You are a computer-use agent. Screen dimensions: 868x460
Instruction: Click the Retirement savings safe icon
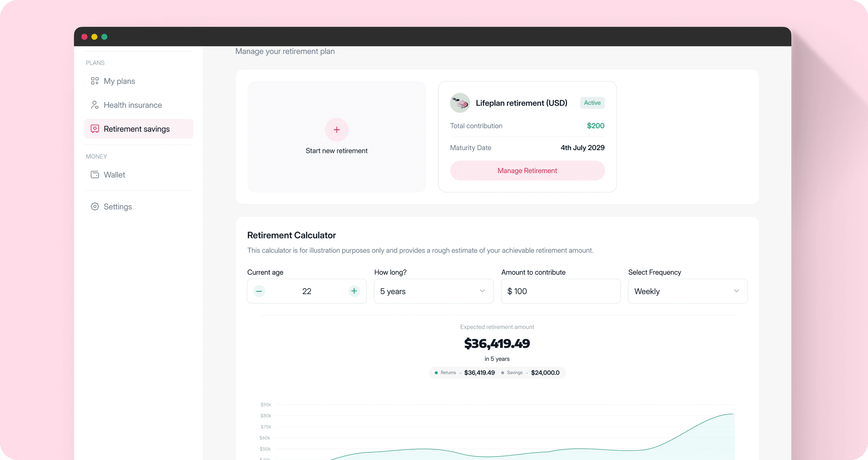[x=95, y=129]
